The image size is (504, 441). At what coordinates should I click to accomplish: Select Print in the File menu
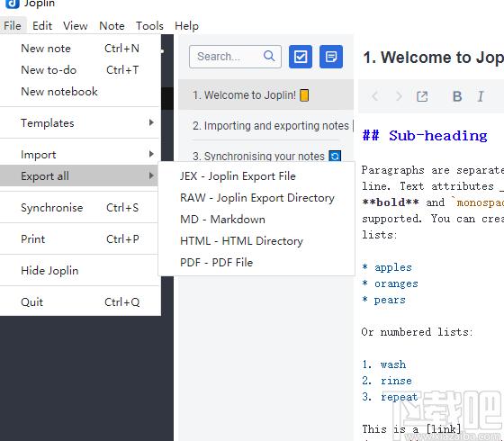(80, 239)
